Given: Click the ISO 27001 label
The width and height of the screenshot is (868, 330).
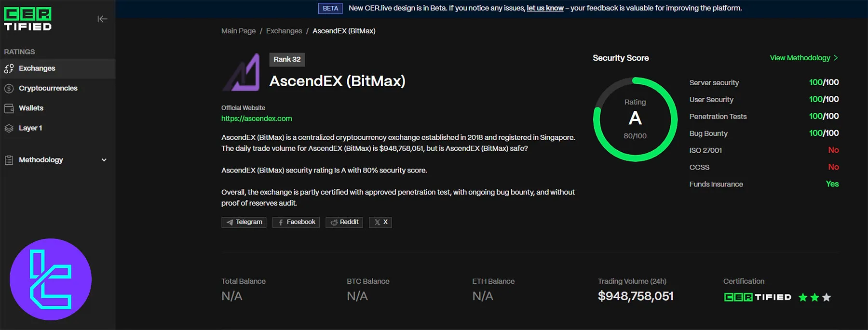Looking at the screenshot, I should (x=705, y=150).
